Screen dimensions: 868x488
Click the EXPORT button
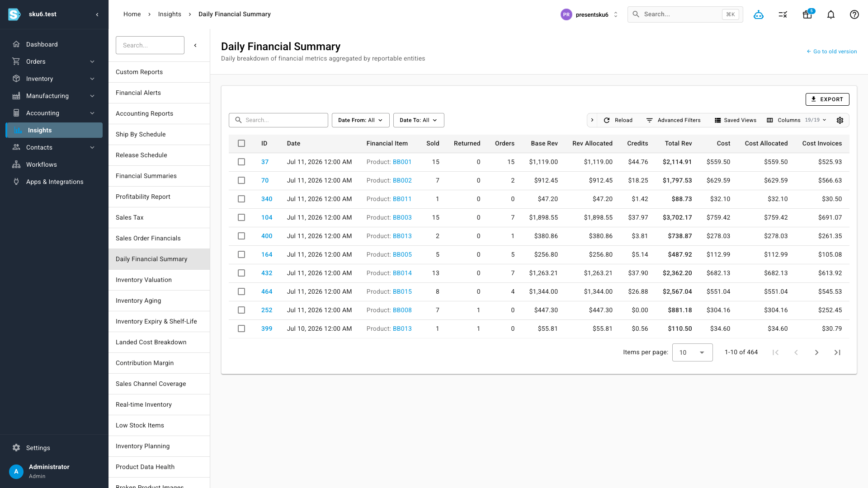827,99
